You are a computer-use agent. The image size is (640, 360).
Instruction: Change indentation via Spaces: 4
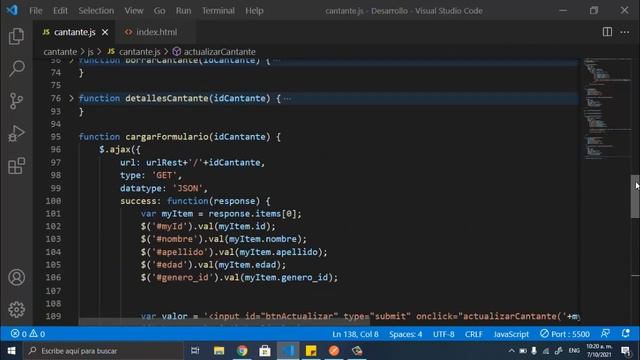[405, 334]
